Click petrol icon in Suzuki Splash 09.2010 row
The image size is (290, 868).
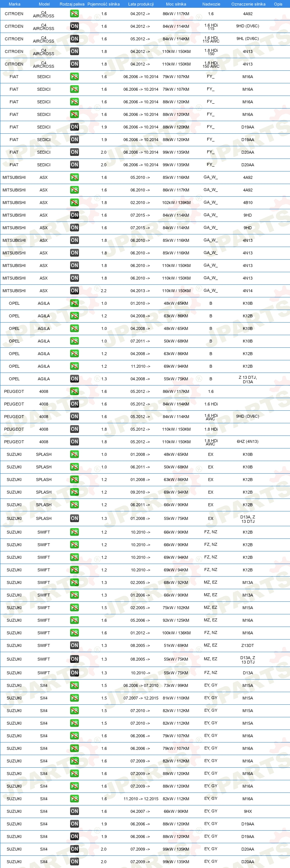click(x=75, y=492)
